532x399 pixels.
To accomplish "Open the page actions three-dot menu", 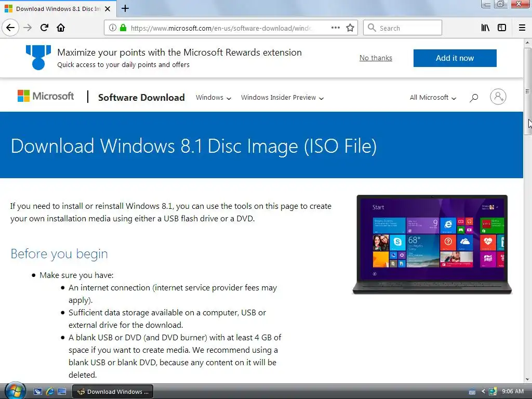I will point(336,28).
